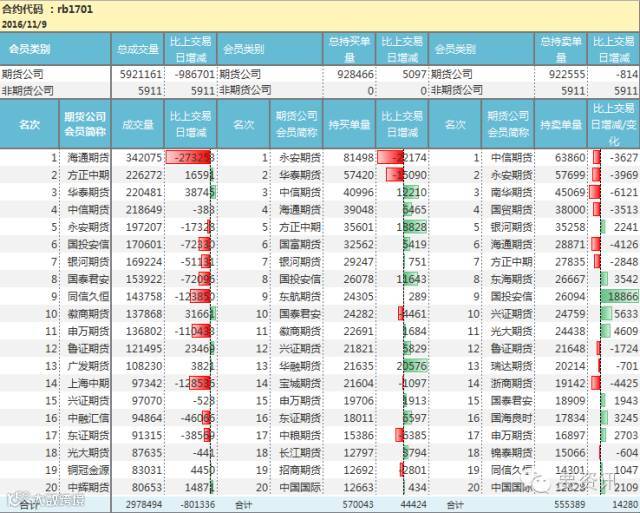This screenshot has height=513, width=640.
Task: Select the -814 change value
Action: pyautogui.click(x=625, y=74)
